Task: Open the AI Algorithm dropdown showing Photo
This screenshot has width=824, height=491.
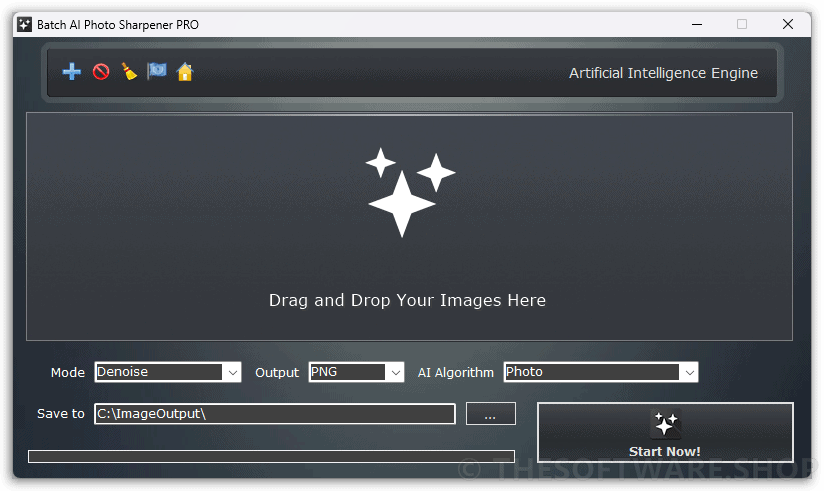Action: tap(601, 372)
